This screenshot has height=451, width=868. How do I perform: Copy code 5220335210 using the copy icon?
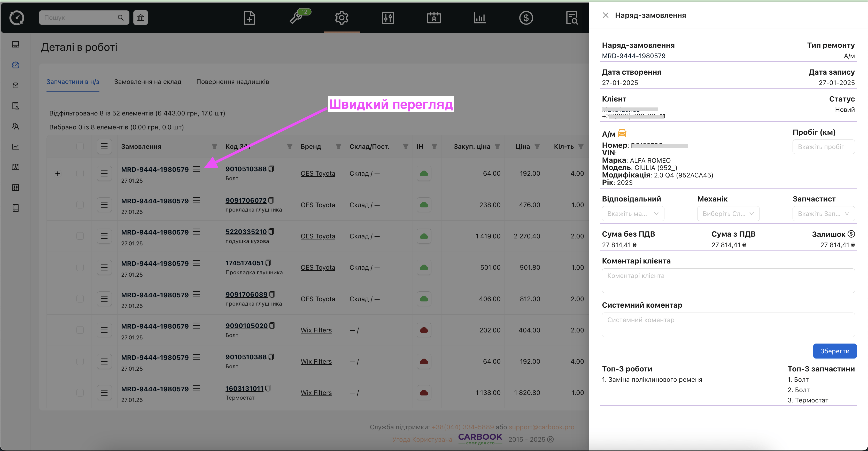click(x=272, y=232)
